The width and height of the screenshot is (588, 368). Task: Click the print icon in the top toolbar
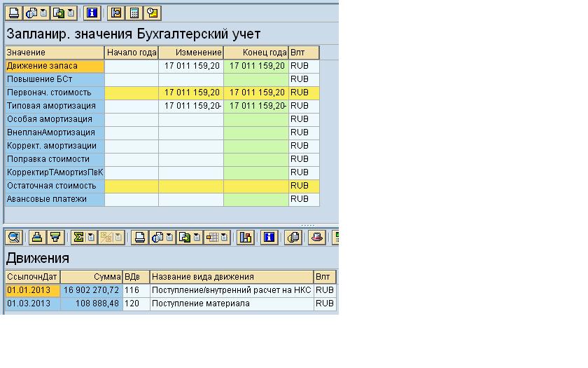pyautogui.click(x=13, y=13)
